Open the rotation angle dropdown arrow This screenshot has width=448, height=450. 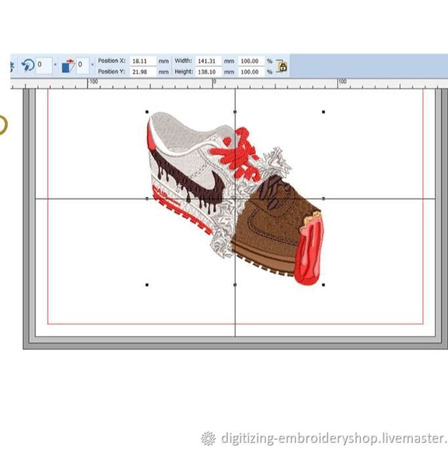pyautogui.click(x=55, y=65)
